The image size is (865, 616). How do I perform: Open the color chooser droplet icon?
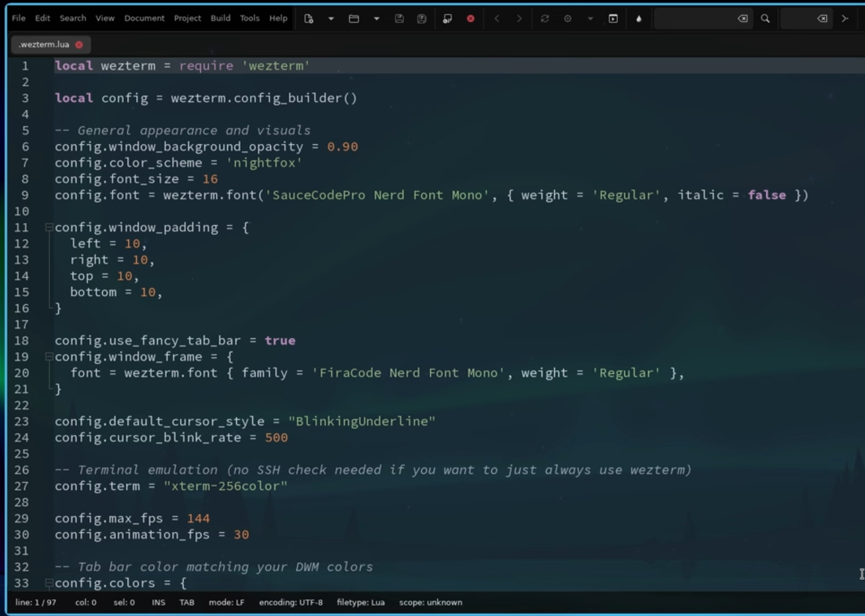[x=639, y=19]
